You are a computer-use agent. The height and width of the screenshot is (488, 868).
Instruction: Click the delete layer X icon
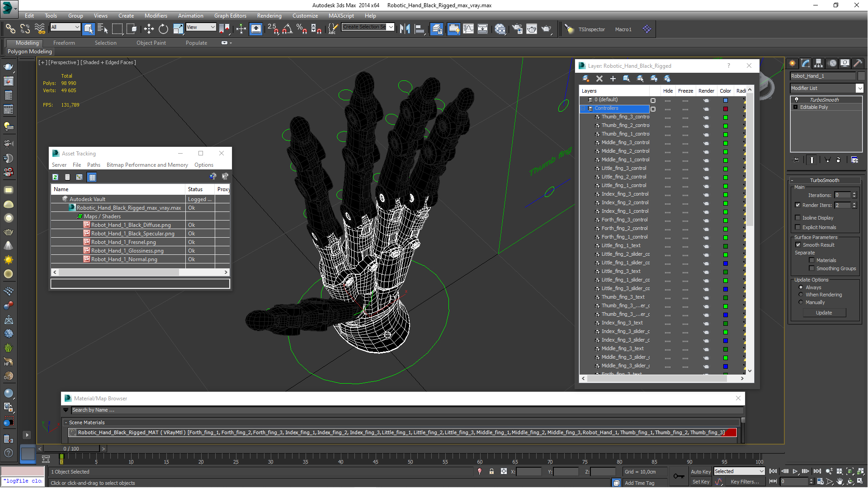599,79
